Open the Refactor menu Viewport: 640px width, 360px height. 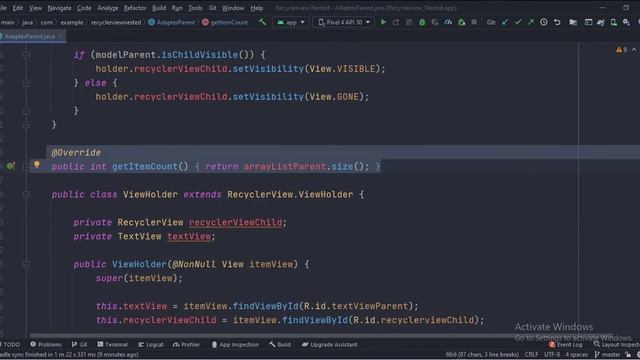(135, 8)
